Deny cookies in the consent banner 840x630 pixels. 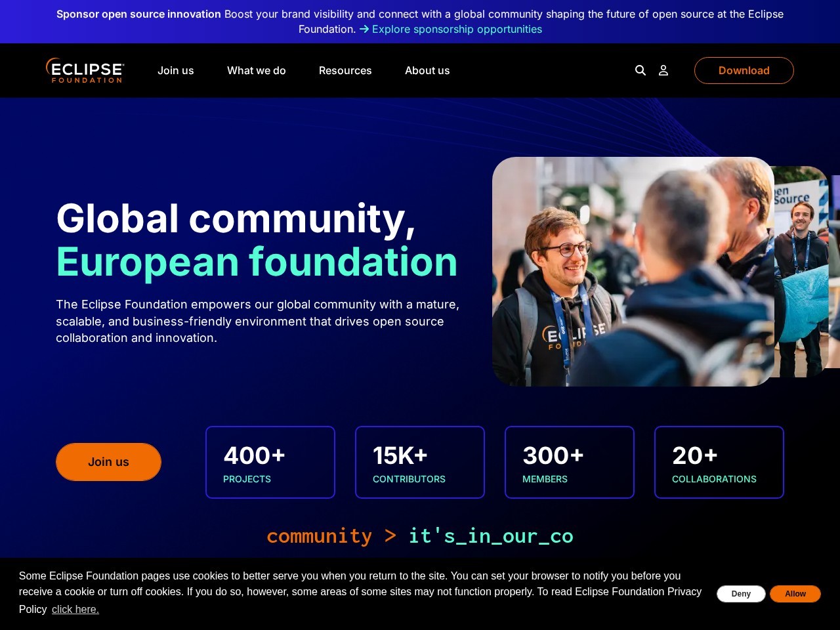click(x=741, y=594)
